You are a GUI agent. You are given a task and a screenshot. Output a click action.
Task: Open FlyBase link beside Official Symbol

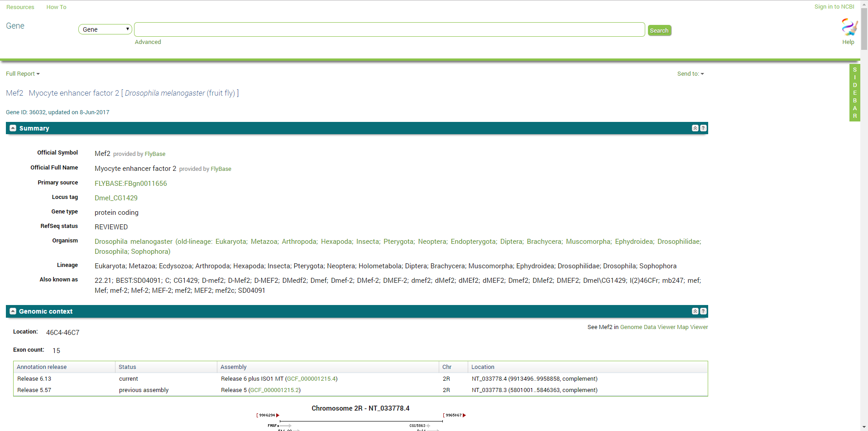click(x=155, y=154)
